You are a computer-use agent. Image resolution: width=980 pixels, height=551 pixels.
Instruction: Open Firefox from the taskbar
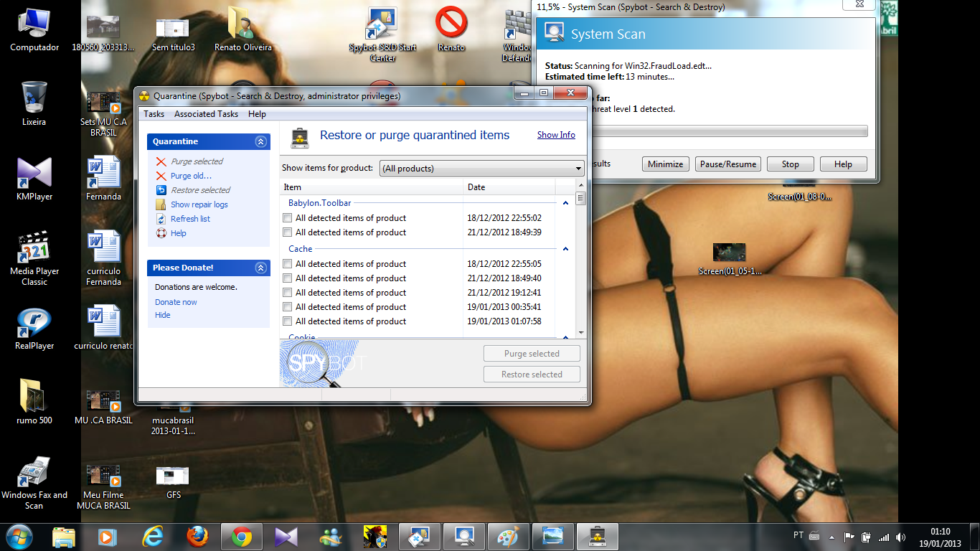197,537
